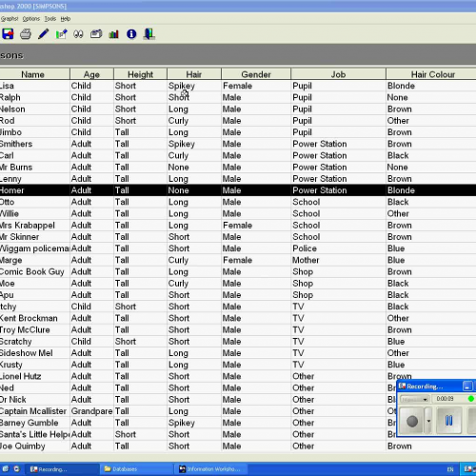
Task: Click the Age column header
Action: coord(91,74)
